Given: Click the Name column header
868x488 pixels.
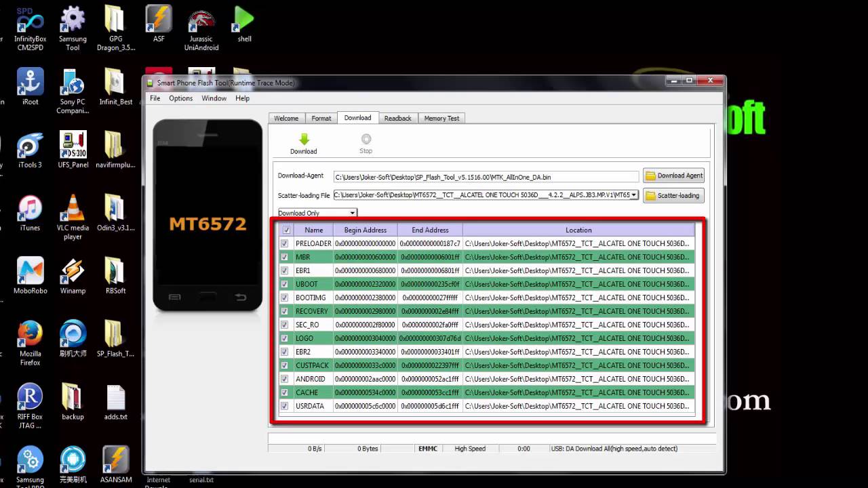Looking at the screenshot, I should point(314,230).
